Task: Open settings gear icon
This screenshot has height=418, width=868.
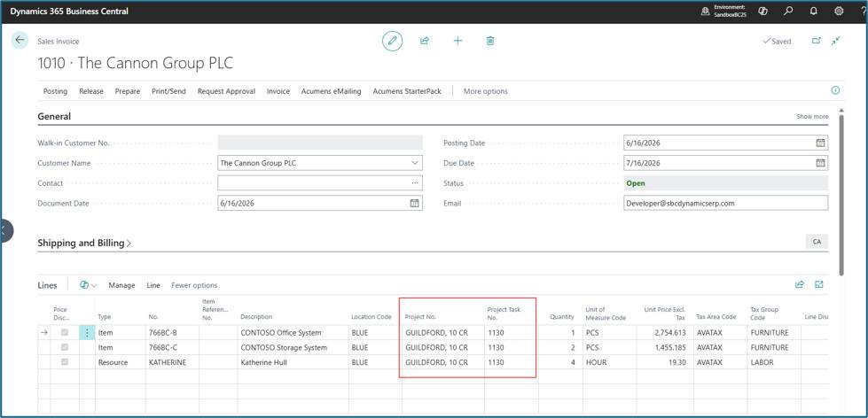Action: (x=839, y=11)
